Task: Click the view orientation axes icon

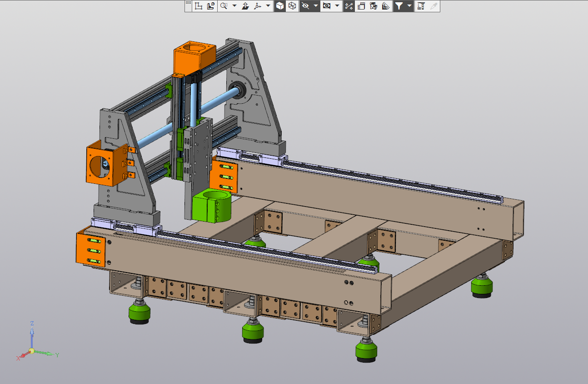Action: pos(258,6)
